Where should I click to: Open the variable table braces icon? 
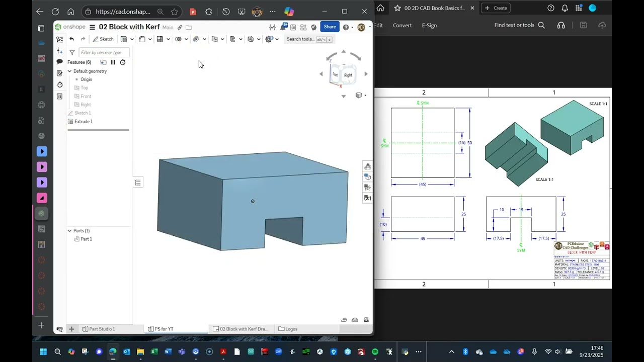click(x=272, y=27)
